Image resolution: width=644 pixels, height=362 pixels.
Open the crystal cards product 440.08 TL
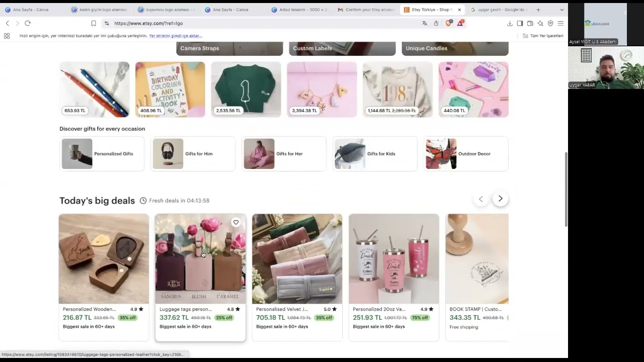tap(473, 89)
